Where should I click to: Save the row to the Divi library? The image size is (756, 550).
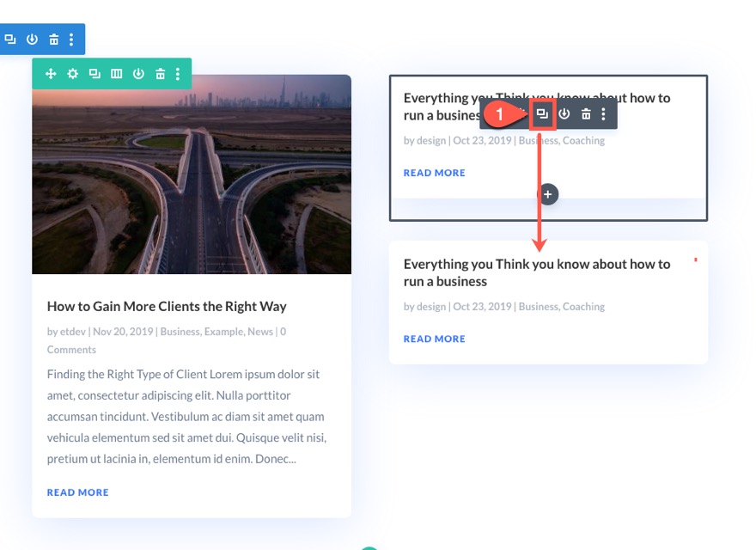pyautogui.click(x=138, y=73)
